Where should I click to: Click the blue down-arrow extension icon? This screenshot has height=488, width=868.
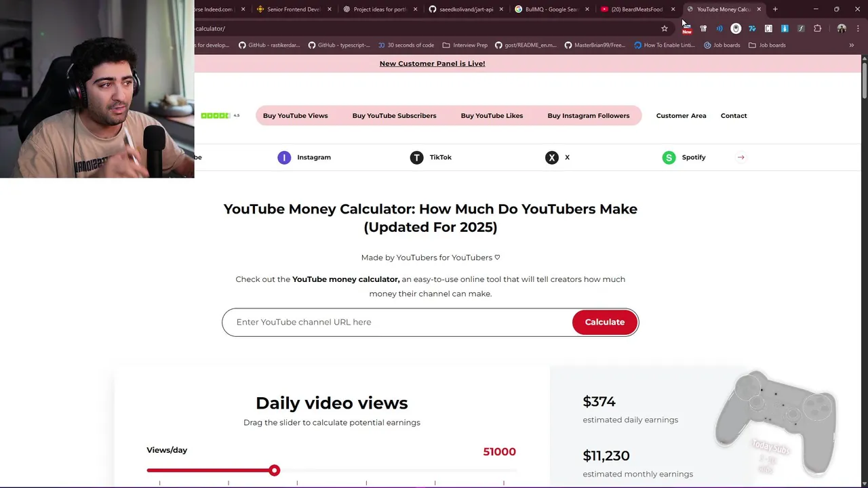pyautogui.click(x=785, y=28)
